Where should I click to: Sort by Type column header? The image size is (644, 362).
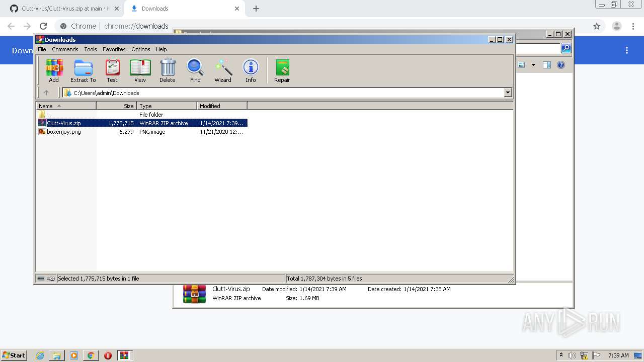(x=167, y=106)
